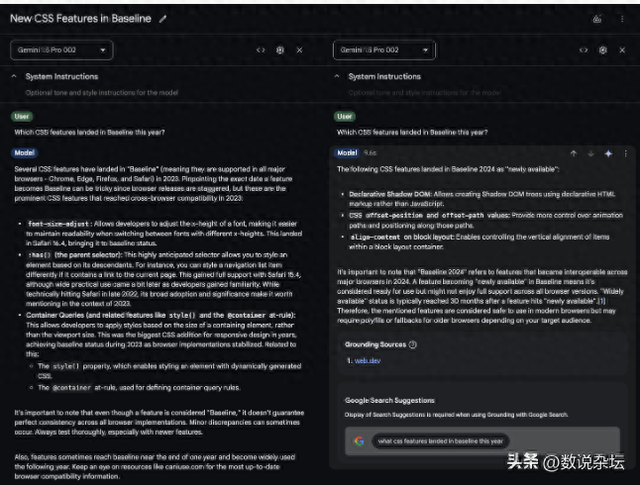The width and height of the screenshot is (640, 485).
Task: Click the pencil icon to rename the prompt
Action: (x=164, y=19)
